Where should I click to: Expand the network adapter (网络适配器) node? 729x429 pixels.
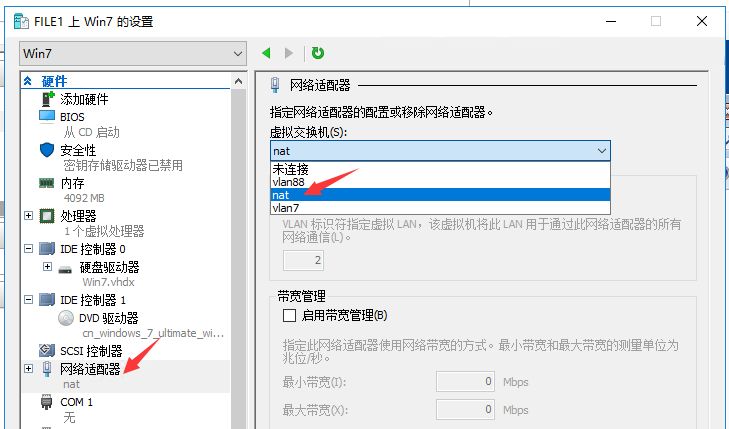point(28,369)
